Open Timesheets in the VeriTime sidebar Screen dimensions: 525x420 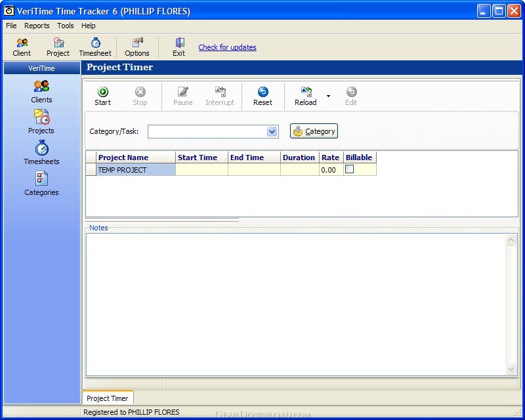click(41, 153)
